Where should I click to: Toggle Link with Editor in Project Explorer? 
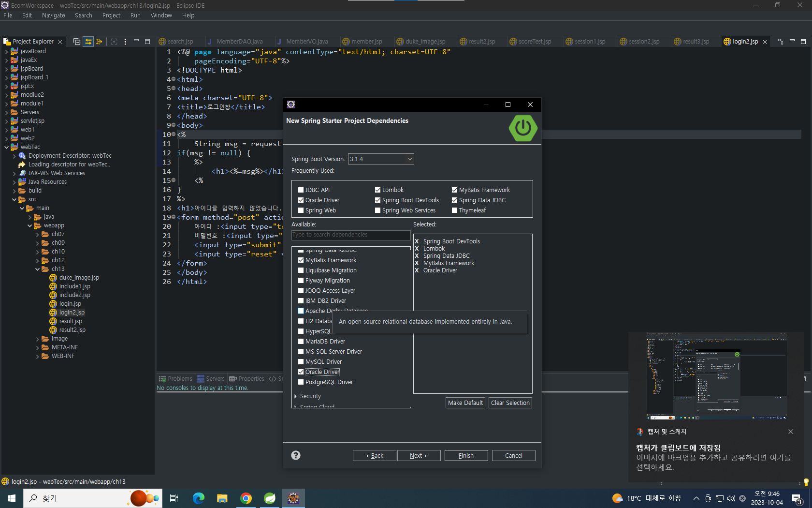pyautogui.click(x=88, y=42)
